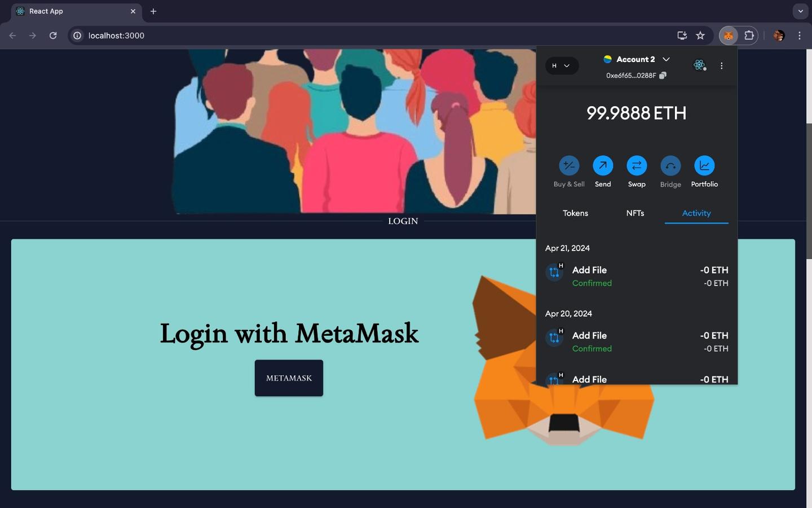Viewport: 812px width, 508px height.
Task: Go forward in browser history
Action: click(33, 36)
